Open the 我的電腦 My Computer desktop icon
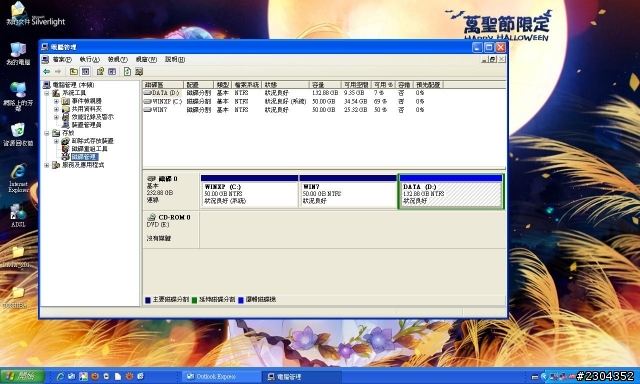The image size is (640, 384). point(18,54)
